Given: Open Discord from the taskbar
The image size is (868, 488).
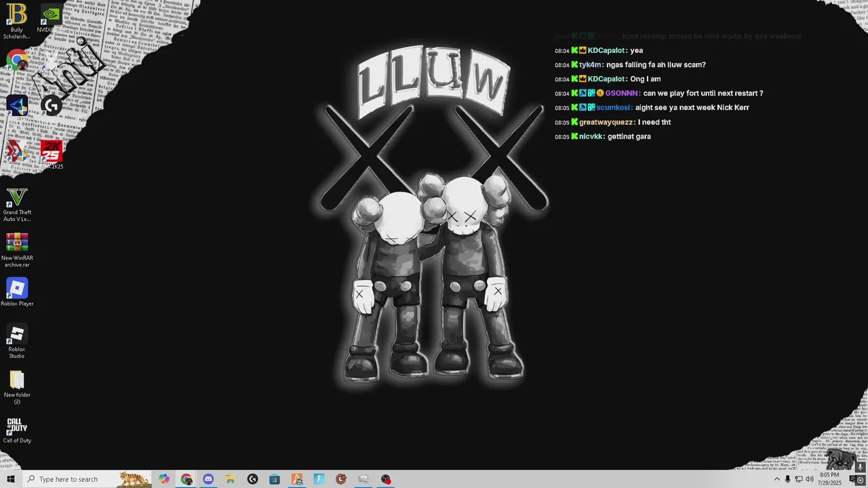Looking at the screenshot, I should [x=208, y=479].
